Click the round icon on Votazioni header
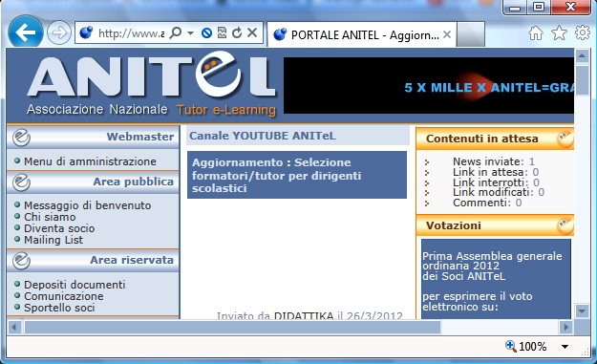Screen dimensions: 597x364 click(x=565, y=226)
